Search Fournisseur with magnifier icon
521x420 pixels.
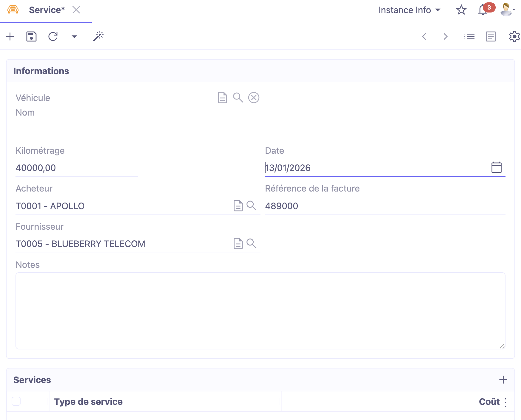tap(252, 244)
